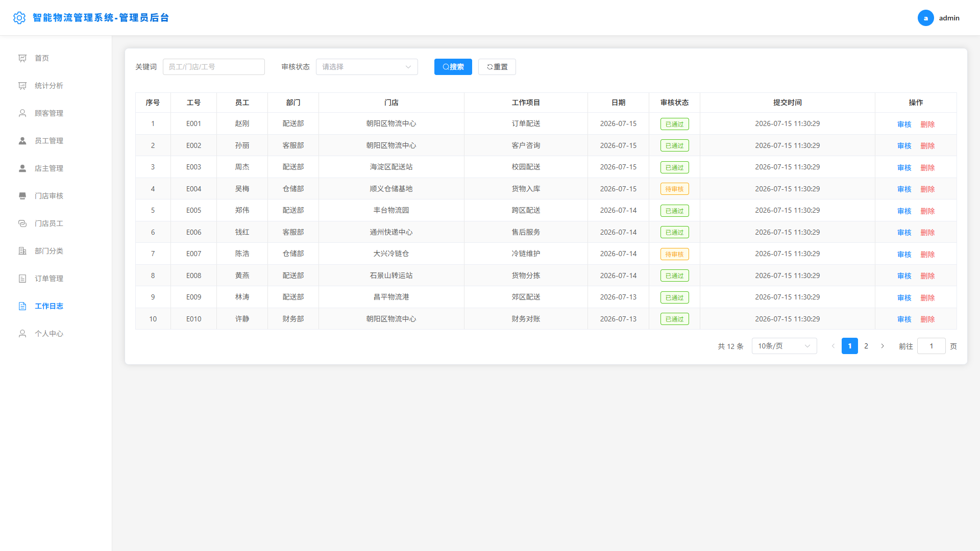Click the 门店审核 store icon
Viewport: 980px width, 551px height.
pos(22,196)
